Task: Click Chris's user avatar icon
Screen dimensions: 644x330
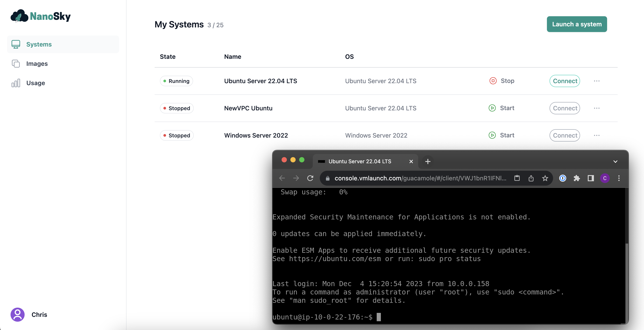Action: pyautogui.click(x=18, y=314)
